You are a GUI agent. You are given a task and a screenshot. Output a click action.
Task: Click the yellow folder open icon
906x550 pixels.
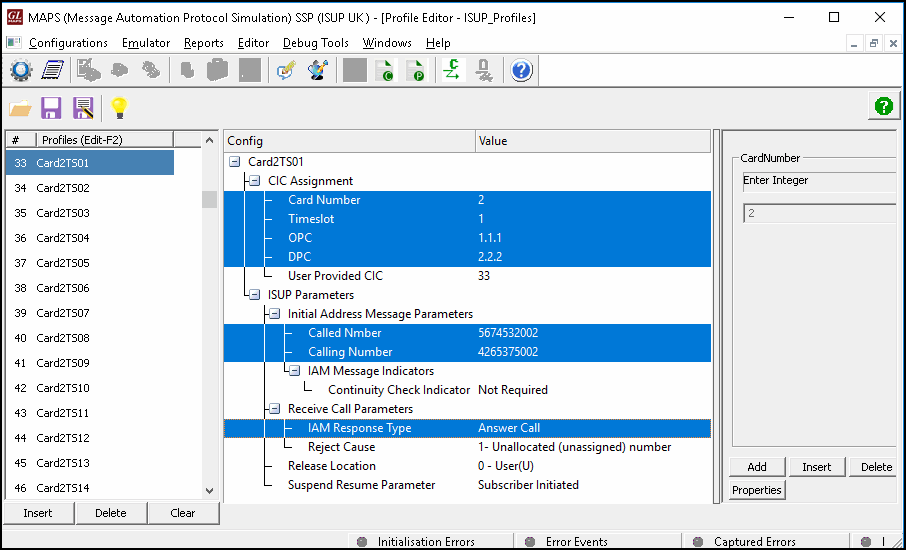[21, 107]
